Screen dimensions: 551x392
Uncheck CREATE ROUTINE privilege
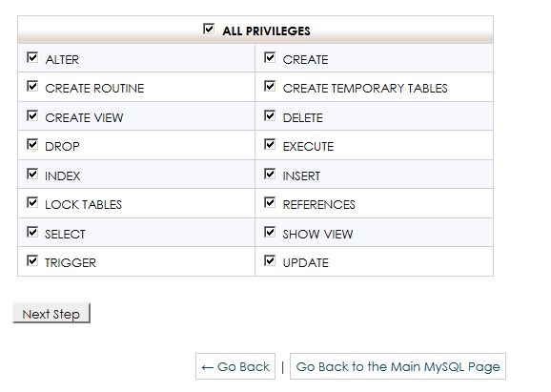point(32,86)
